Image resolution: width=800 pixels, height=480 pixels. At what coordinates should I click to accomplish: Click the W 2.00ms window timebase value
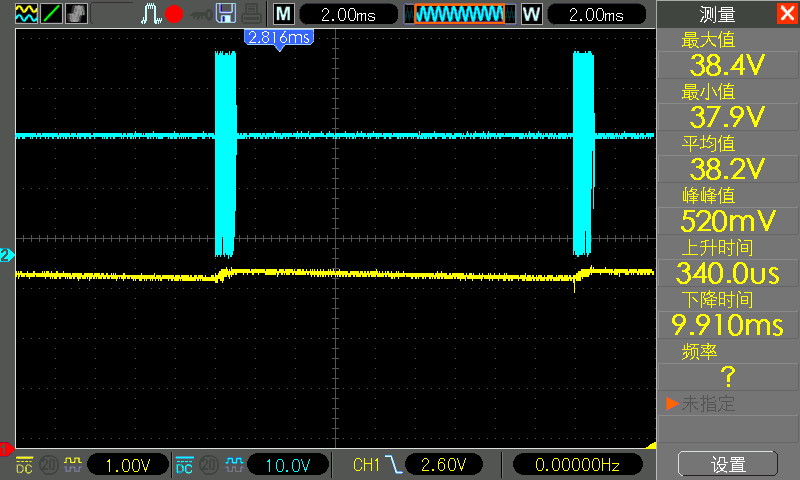596,14
